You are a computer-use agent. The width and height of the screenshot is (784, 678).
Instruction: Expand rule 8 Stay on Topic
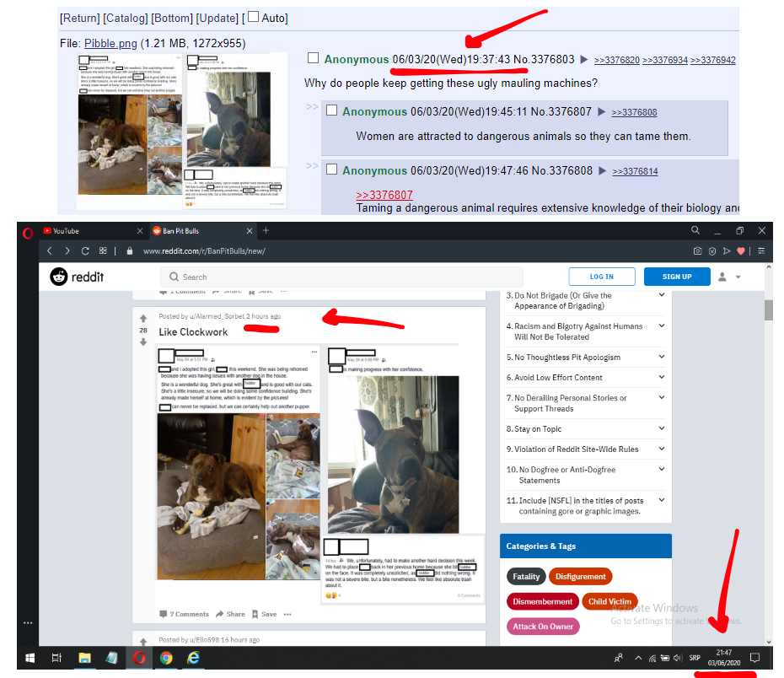click(x=662, y=428)
